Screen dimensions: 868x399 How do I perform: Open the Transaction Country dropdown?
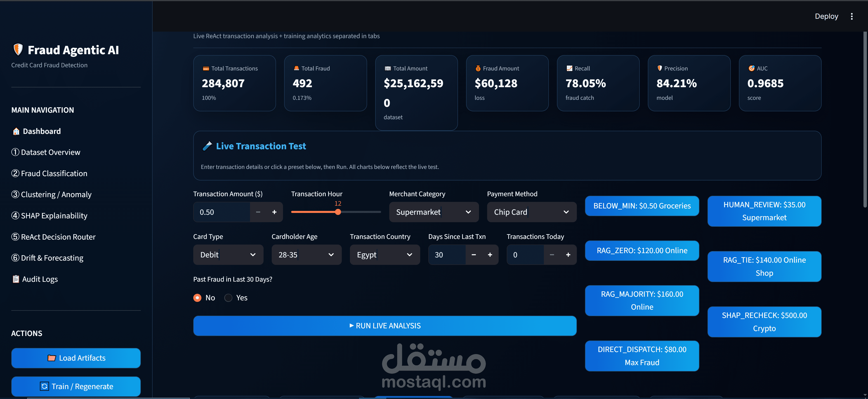[385, 255]
